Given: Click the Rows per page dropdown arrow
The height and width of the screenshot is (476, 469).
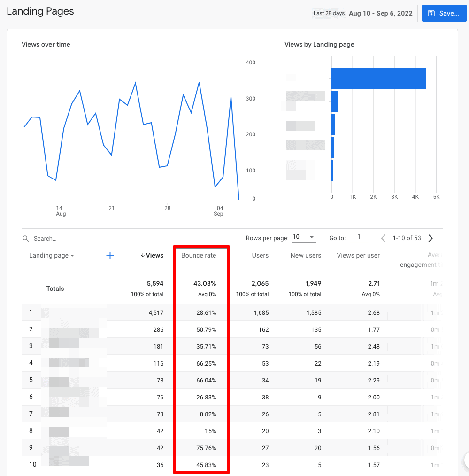Looking at the screenshot, I should tap(311, 237).
